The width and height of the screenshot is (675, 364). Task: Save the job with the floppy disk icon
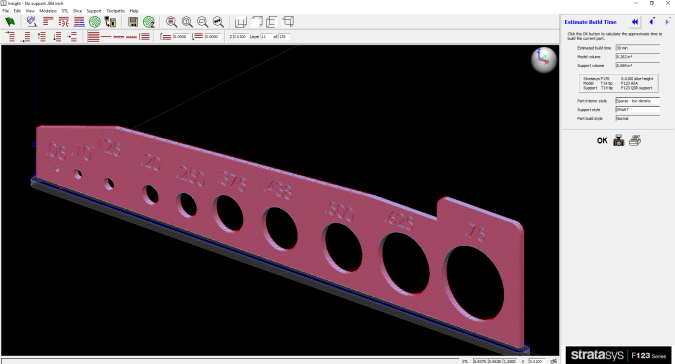coord(133,22)
